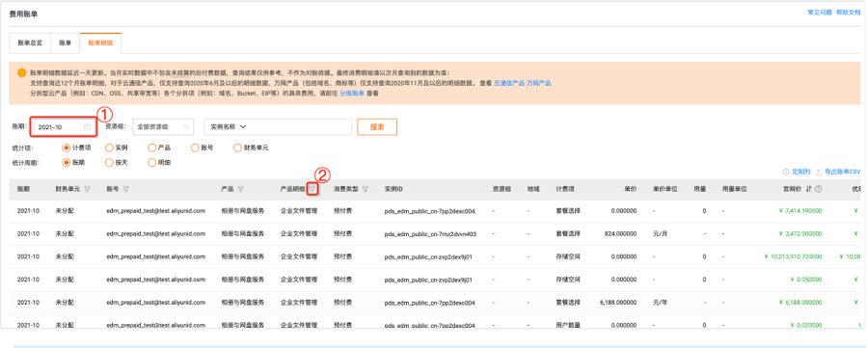Select 明细 statistic period radio
The image size is (868, 348).
pos(151,163)
